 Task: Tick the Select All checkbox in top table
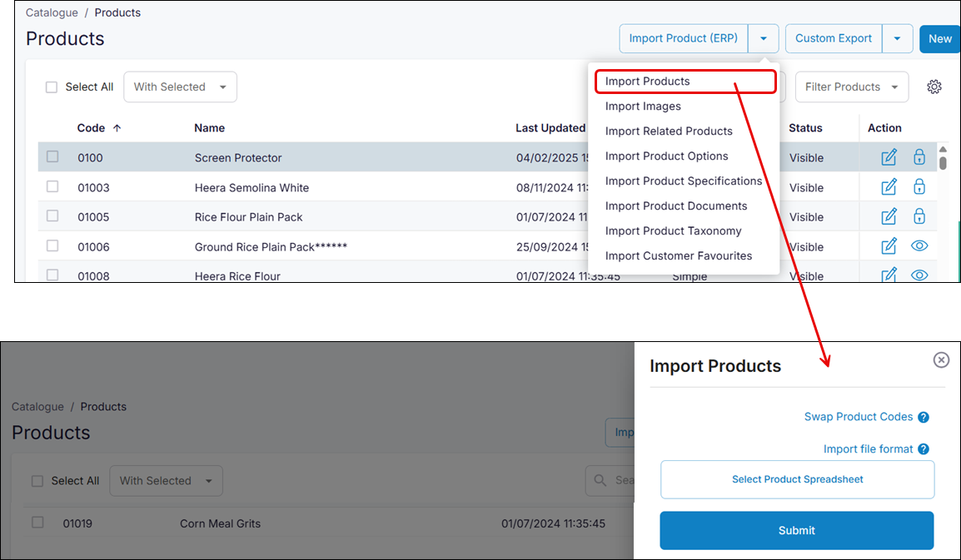tap(52, 87)
